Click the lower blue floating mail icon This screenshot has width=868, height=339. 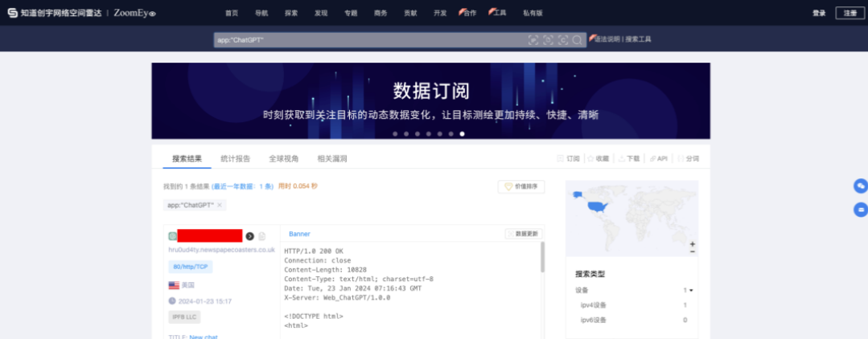[x=860, y=210]
